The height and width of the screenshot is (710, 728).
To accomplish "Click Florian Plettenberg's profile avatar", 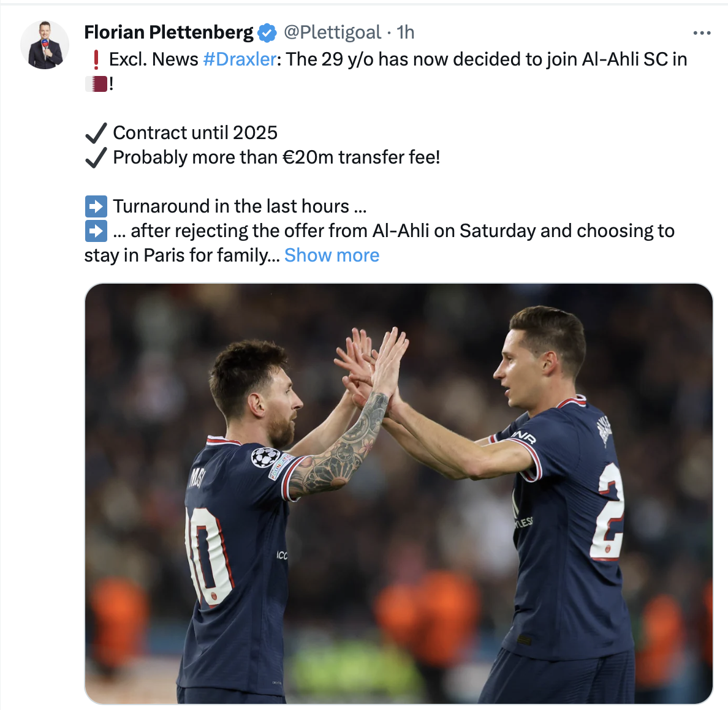I will (45, 45).
